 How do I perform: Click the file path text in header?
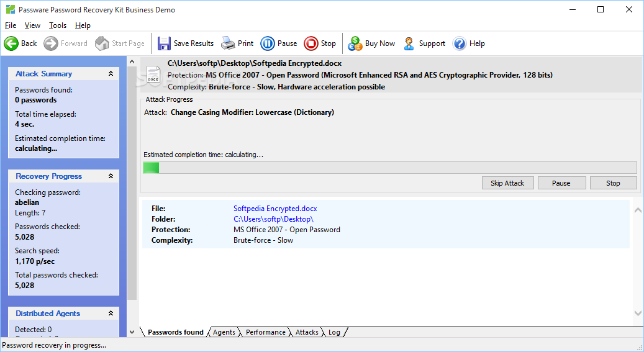pos(254,63)
